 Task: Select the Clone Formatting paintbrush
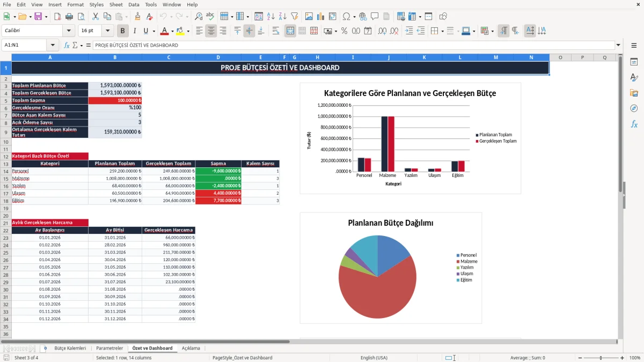[x=137, y=17]
